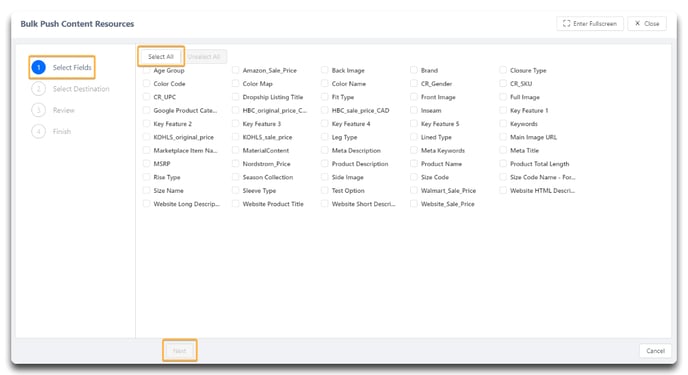Click the step 1 circle icon
The height and width of the screenshot is (375, 688).
[39, 67]
